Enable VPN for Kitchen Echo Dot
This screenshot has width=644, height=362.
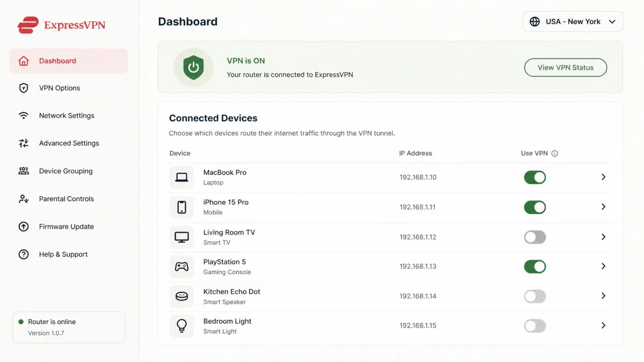[x=535, y=296]
